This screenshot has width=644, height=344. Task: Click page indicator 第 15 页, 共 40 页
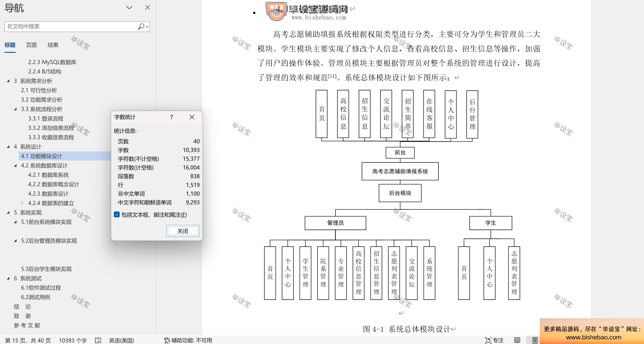tap(28, 340)
